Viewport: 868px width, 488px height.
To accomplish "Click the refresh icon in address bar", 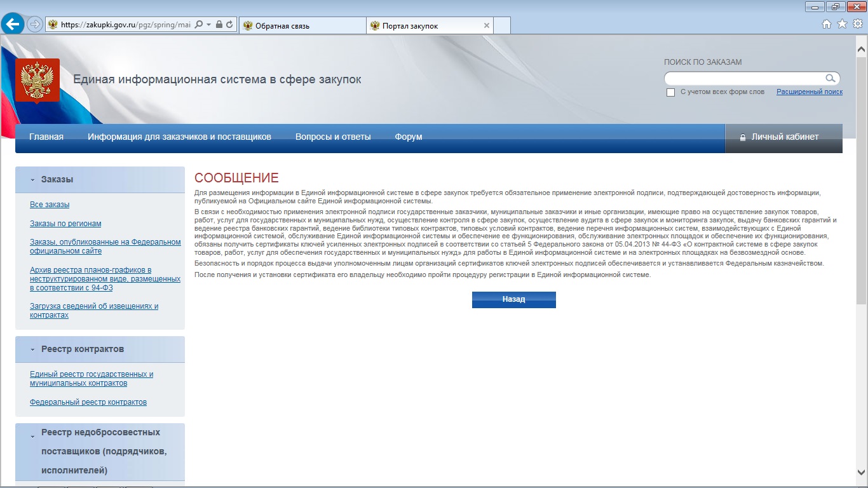I will pyautogui.click(x=229, y=25).
